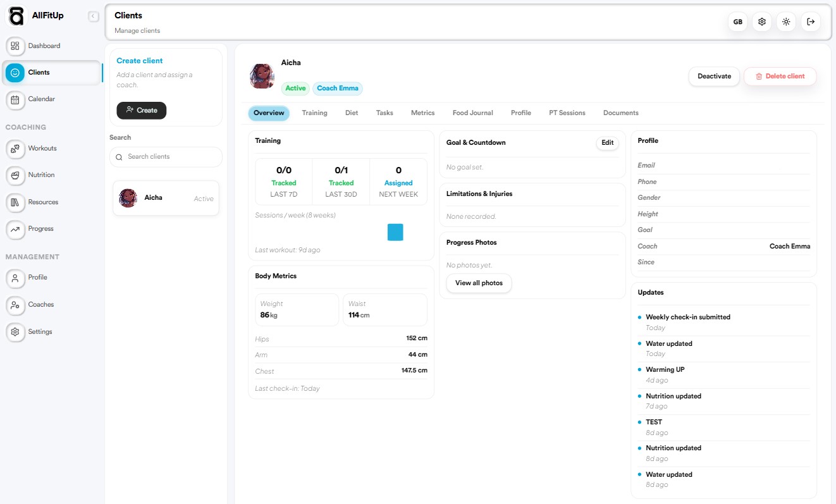
Task: Open the gear settings icon in header
Action: click(762, 22)
